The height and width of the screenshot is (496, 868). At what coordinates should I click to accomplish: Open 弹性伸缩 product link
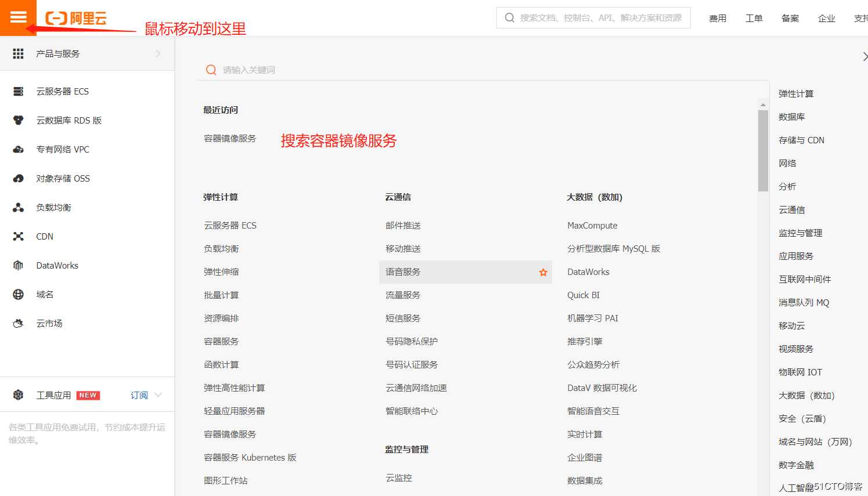tap(221, 271)
